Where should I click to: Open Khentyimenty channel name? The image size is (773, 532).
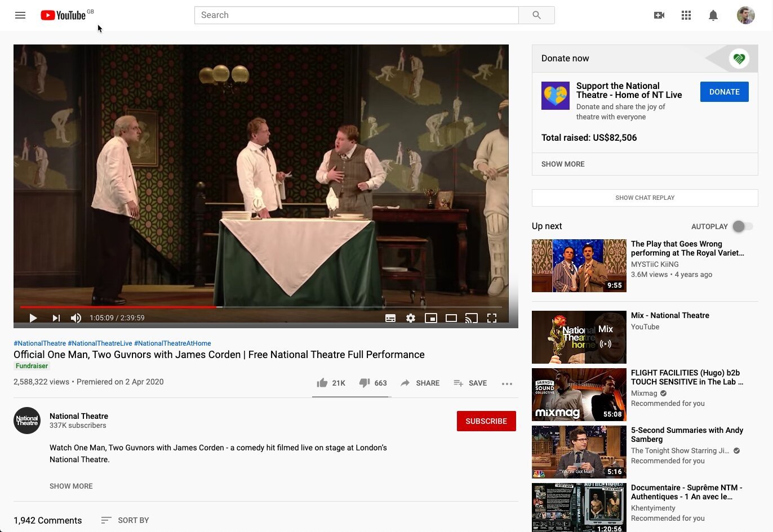[x=653, y=508]
